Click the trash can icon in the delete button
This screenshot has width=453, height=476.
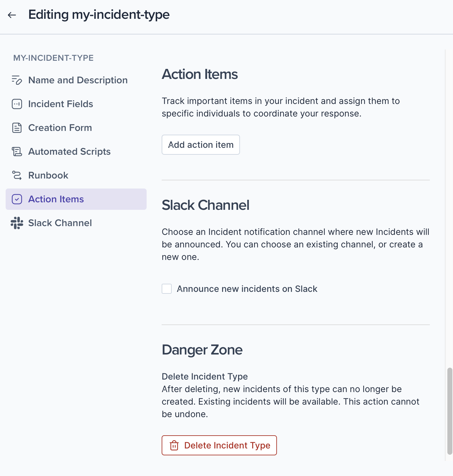(x=174, y=445)
